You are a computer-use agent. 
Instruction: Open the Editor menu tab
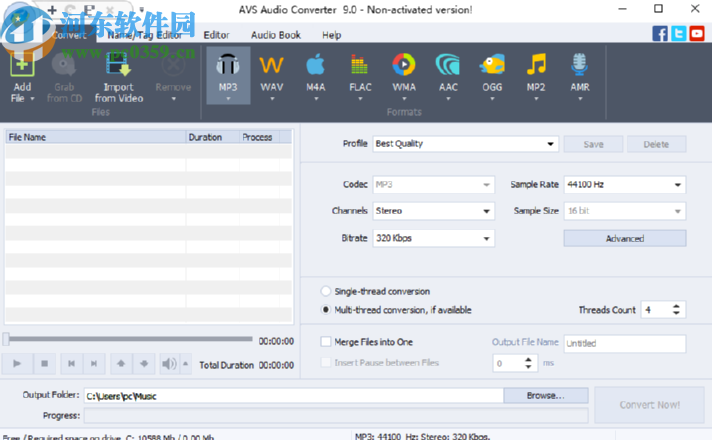pyautogui.click(x=216, y=35)
